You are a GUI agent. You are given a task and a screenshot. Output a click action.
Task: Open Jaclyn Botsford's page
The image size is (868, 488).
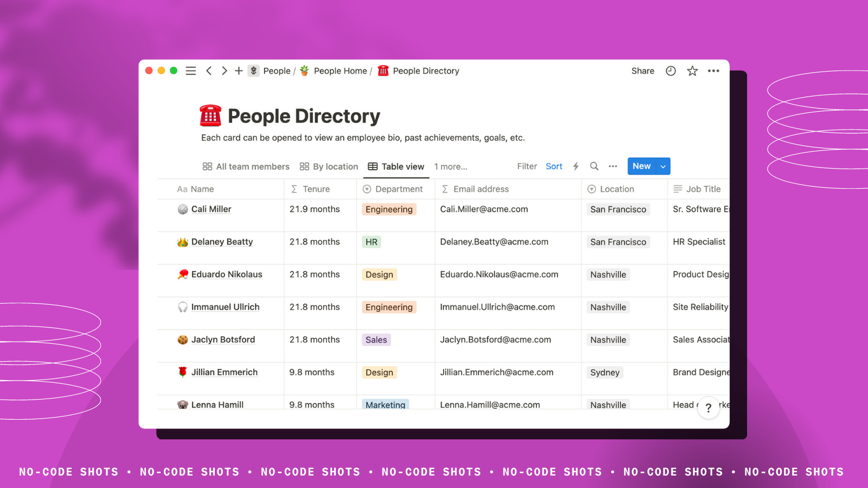point(223,339)
